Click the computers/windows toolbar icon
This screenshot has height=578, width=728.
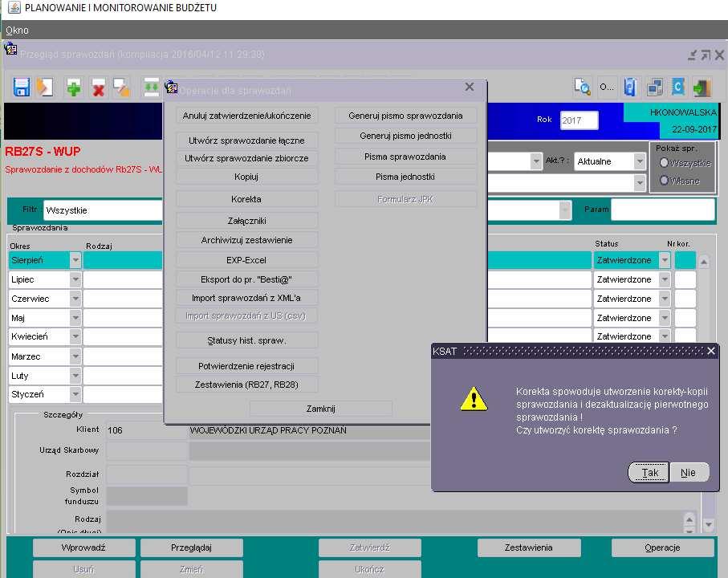click(x=655, y=88)
